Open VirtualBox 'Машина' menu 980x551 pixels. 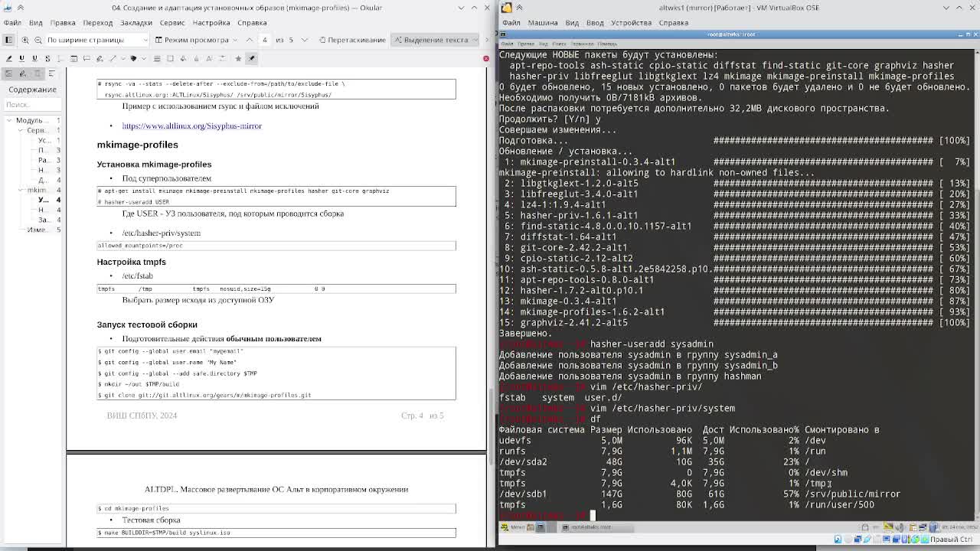tap(543, 23)
